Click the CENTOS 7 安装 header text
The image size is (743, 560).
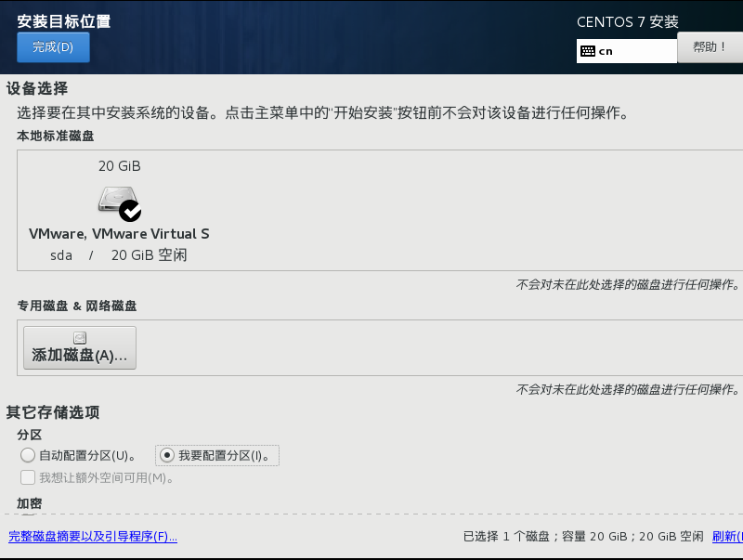click(628, 21)
